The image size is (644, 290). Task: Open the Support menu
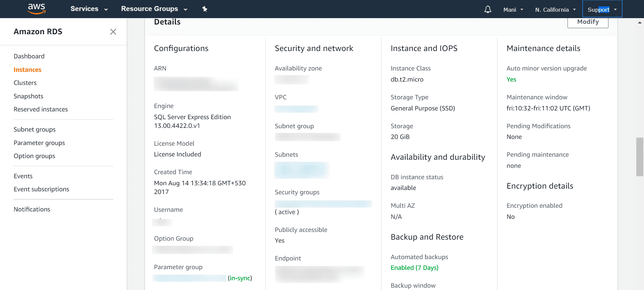tap(602, 10)
